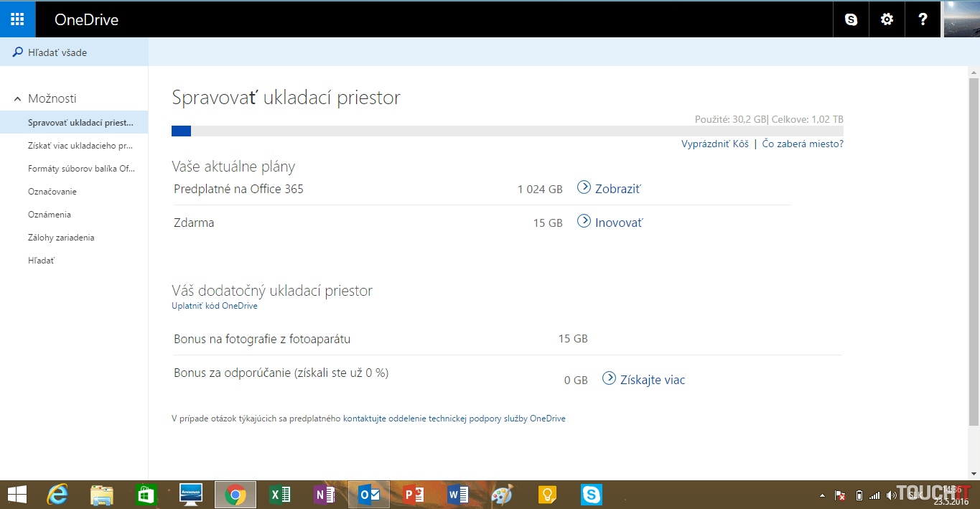Viewport: 980px width, 509px height.
Task: Click the Bonus na fotografie z fotoaparátu text
Action: pyautogui.click(x=262, y=339)
